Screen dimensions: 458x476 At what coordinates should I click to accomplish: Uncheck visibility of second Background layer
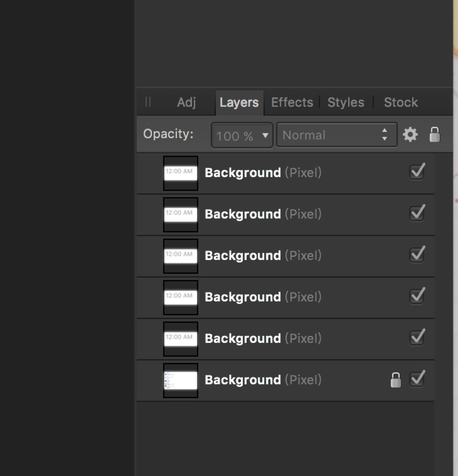pos(417,213)
